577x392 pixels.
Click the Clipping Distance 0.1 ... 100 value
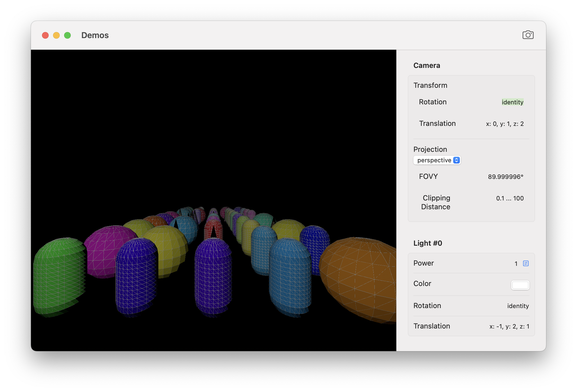point(510,198)
